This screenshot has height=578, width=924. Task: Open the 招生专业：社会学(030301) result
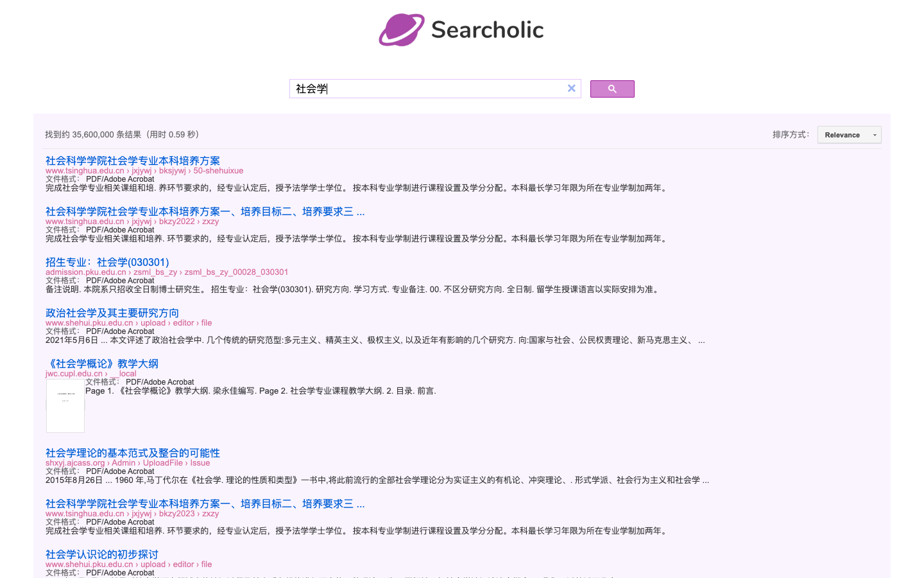(107, 262)
